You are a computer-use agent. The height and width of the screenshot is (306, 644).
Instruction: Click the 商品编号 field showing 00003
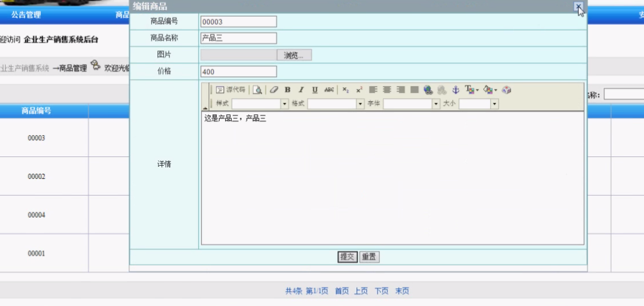coord(239,22)
